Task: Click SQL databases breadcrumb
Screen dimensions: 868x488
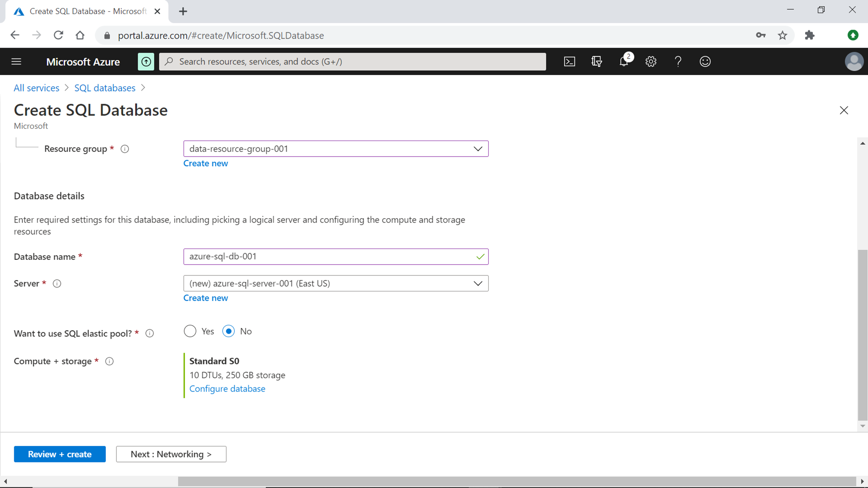Action: click(105, 88)
